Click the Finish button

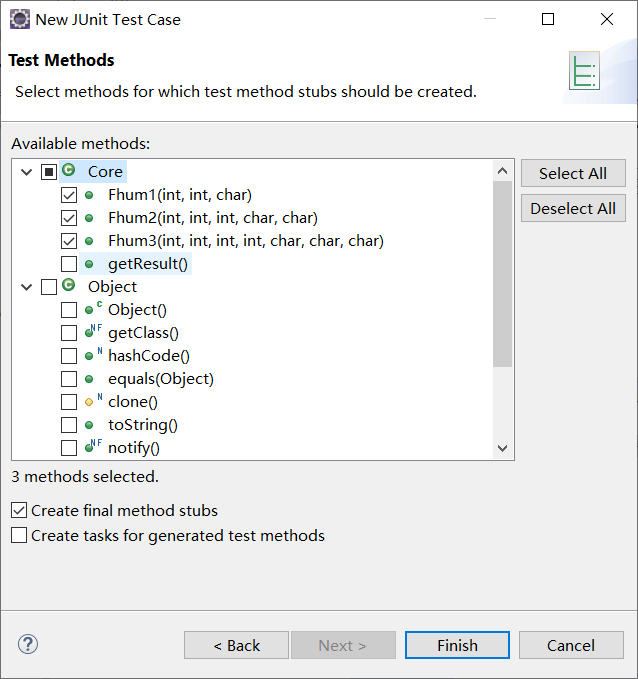tap(457, 645)
